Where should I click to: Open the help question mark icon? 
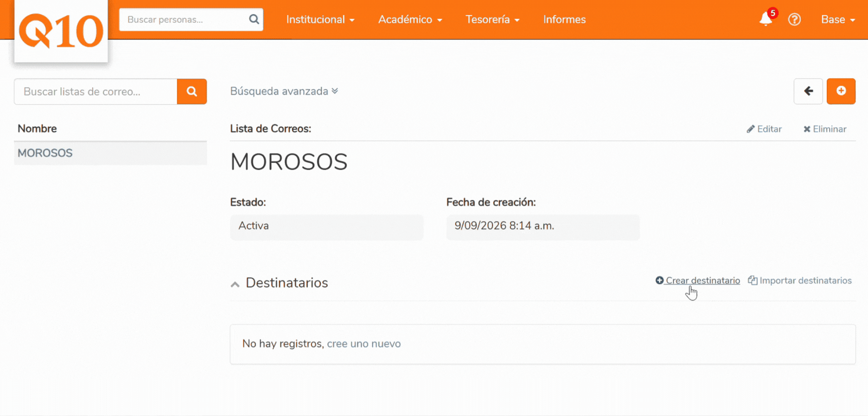coord(794,20)
